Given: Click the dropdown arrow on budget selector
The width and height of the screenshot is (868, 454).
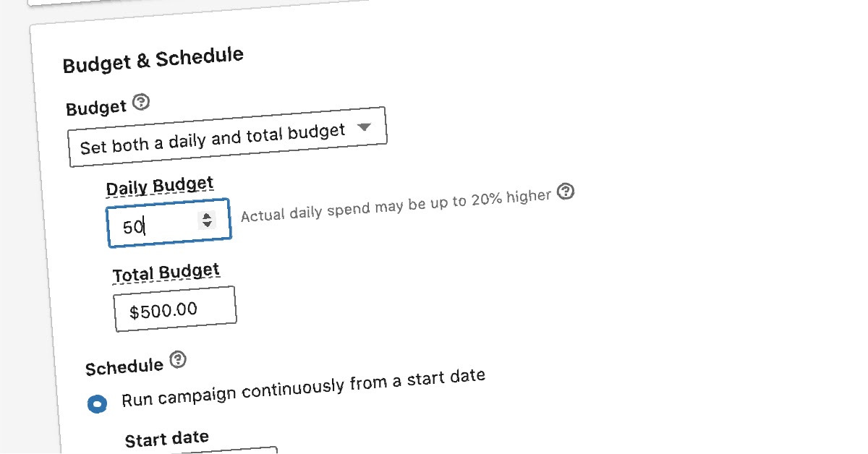Looking at the screenshot, I should pos(365,127).
